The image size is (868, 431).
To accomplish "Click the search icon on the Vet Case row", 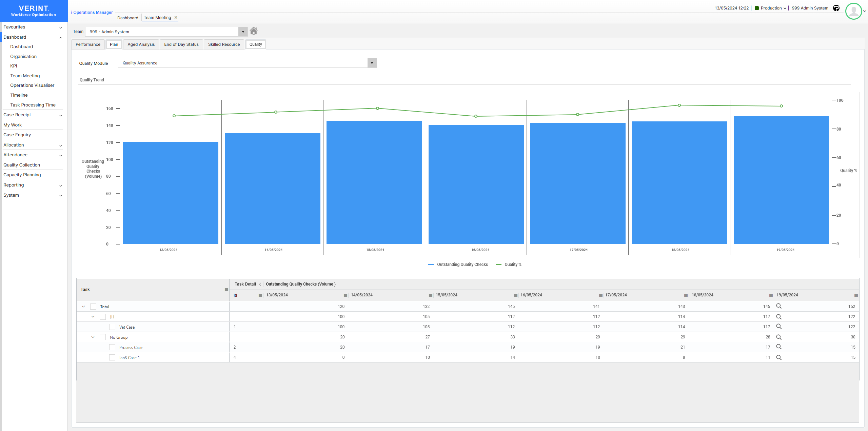I will [x=779, y=326].
